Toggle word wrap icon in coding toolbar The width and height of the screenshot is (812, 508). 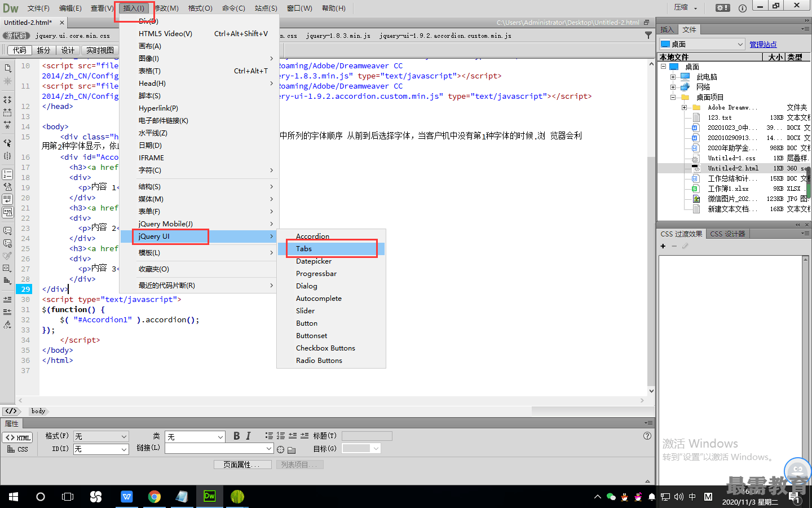pyautogui.click(x=7, y=199)
